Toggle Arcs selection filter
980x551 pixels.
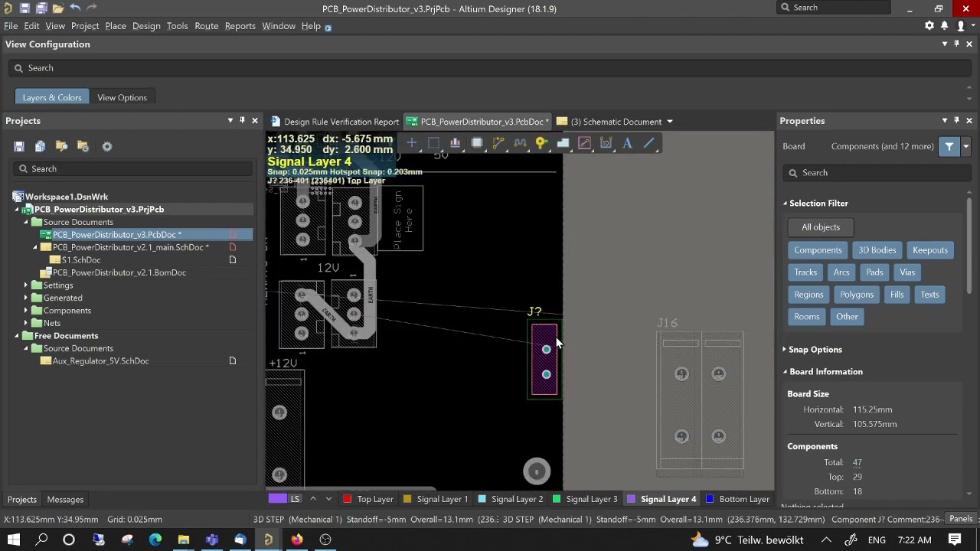(x=841, y=272)
